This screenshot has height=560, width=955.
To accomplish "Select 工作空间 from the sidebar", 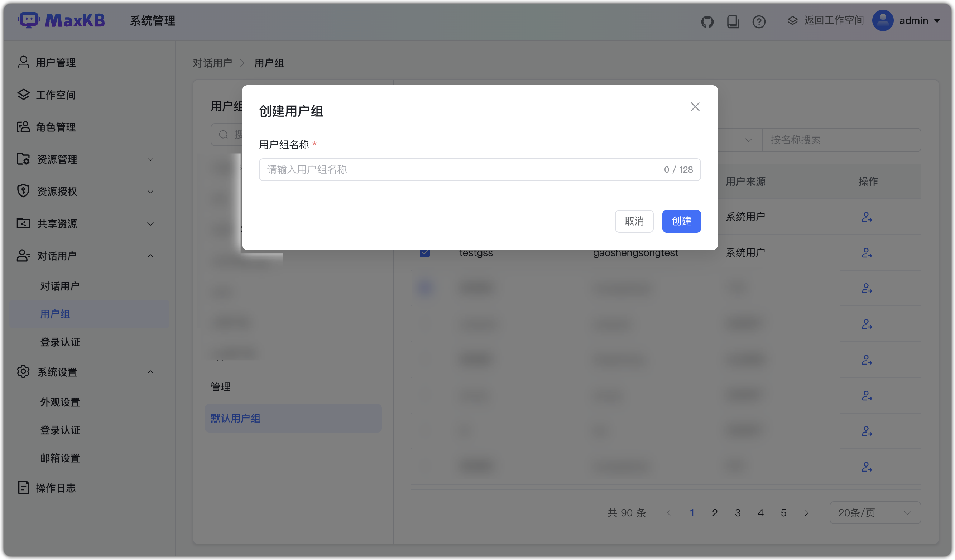I will [56, 95].
